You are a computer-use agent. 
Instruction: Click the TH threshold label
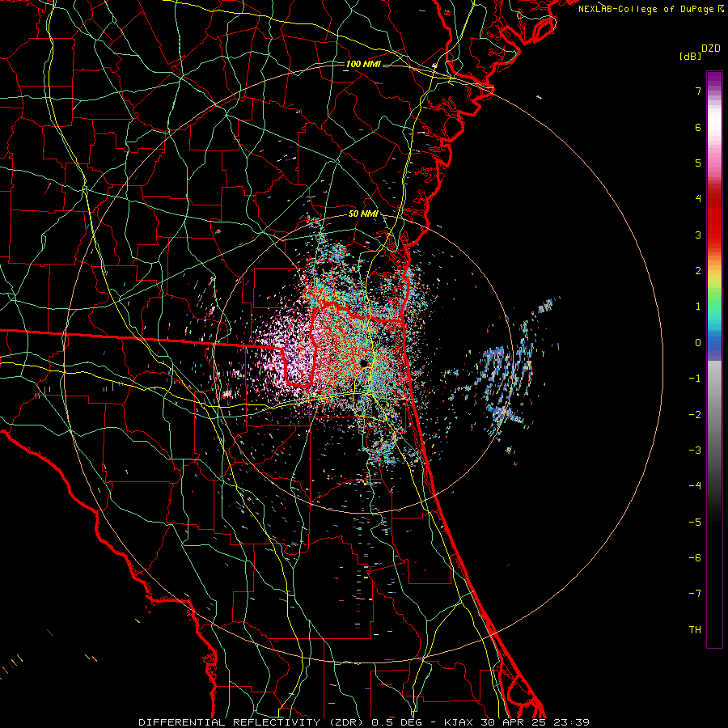click(695, 629)
